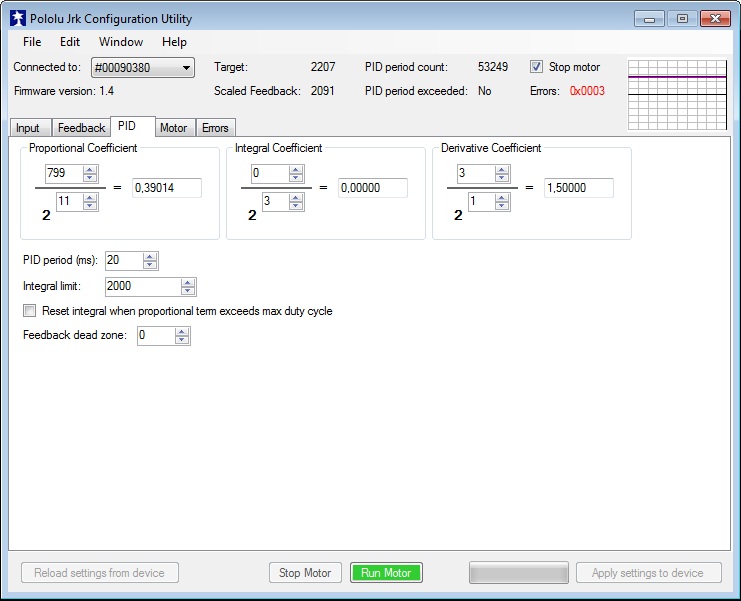Open the File menu
Viewport: 741px width, 601px height.
point(32,42)
